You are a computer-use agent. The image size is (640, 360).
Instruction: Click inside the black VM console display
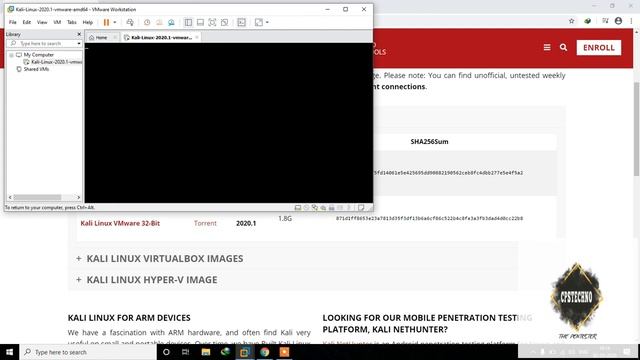229,122
